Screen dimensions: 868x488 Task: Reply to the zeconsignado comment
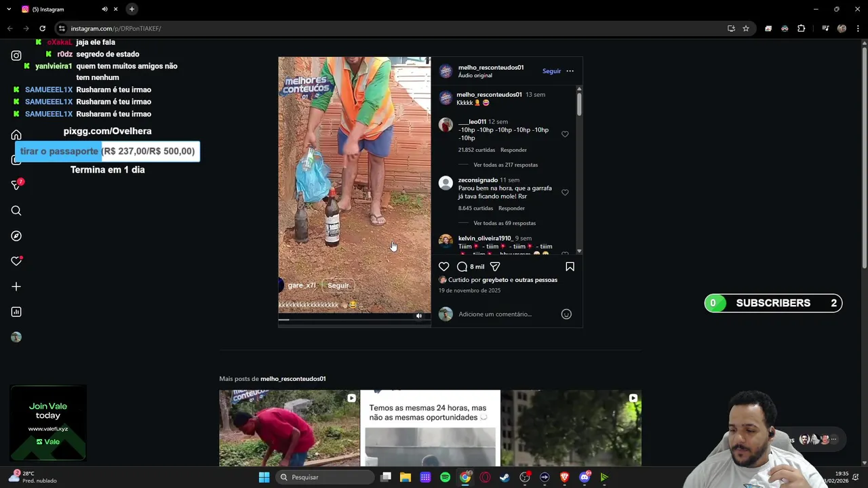(x=511, y=208)
